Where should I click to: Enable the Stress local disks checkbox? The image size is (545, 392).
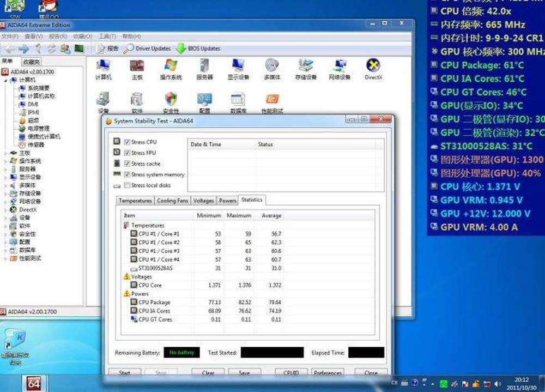(127, 185)
